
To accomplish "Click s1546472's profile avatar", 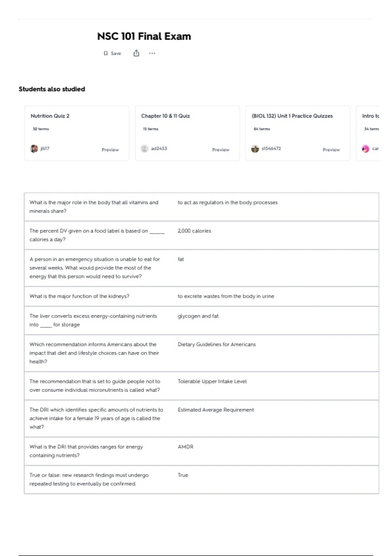I will [255, 149].
